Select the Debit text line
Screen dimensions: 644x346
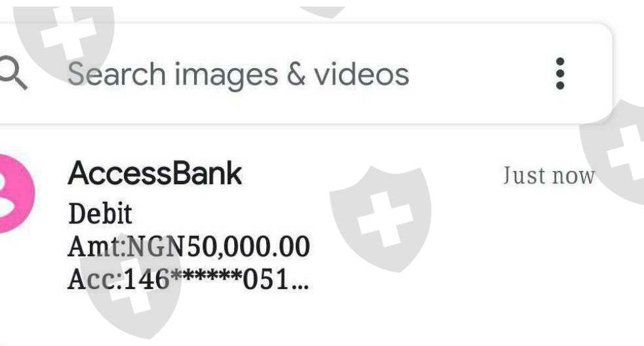point(100,214)
